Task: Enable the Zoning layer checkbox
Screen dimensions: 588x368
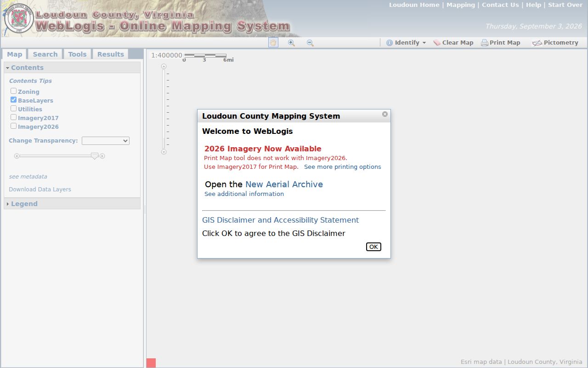Action: pos(14,91)
